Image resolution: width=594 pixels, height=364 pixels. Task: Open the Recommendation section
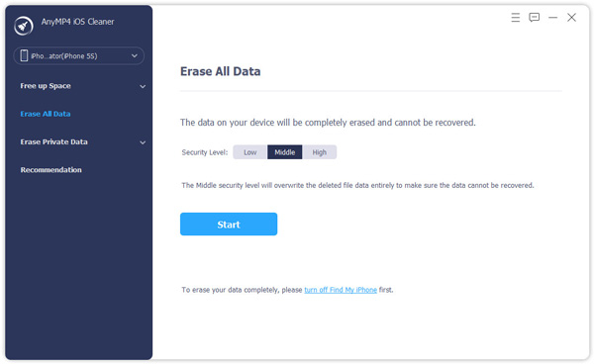(x=51, y=170)
